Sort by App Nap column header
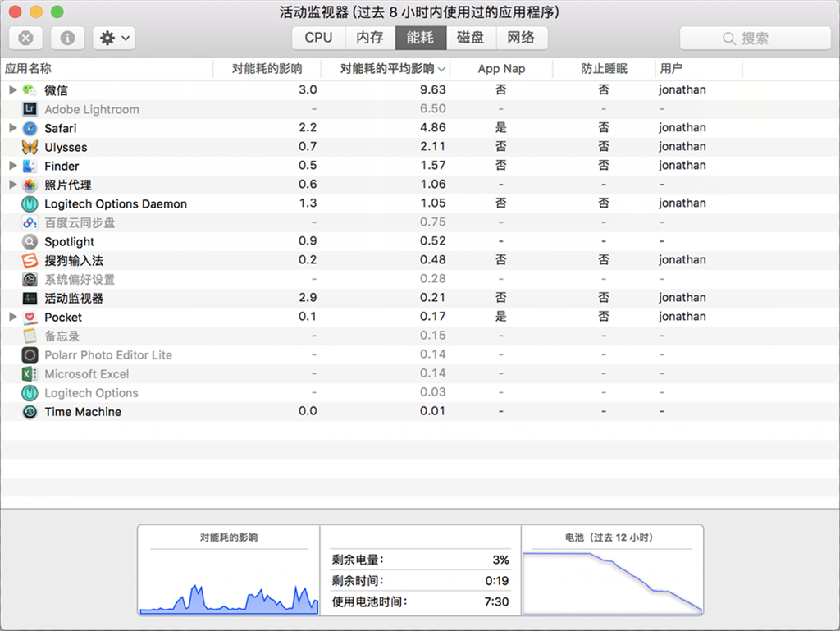This screenshot has width=840, height=631. click(x=501, y=69)
